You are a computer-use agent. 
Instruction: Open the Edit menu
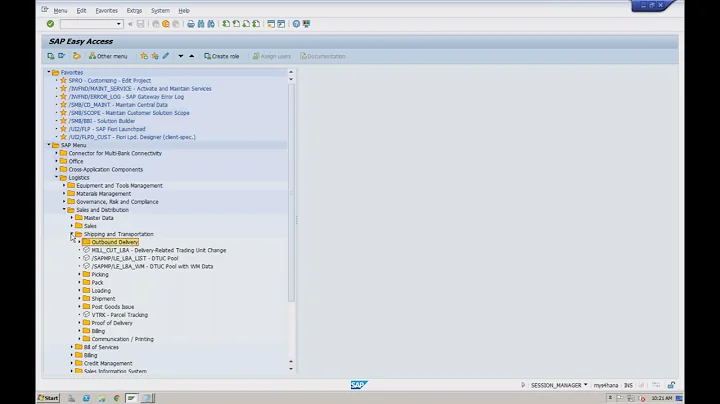81,11
